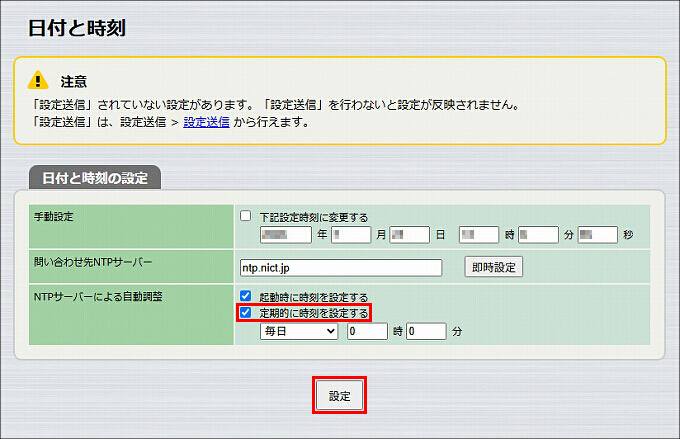The height and width of the screenshot is (439, 680).
Task: Open the 設定送信 link
Action: [x=206, y=122]
